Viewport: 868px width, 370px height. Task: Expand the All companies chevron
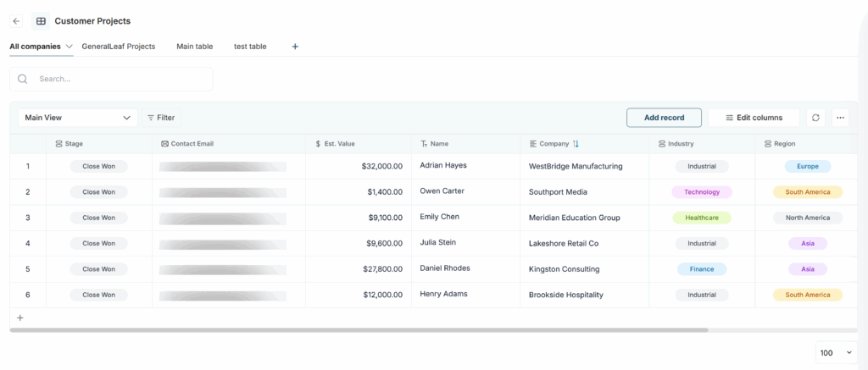tap(69, 47)
